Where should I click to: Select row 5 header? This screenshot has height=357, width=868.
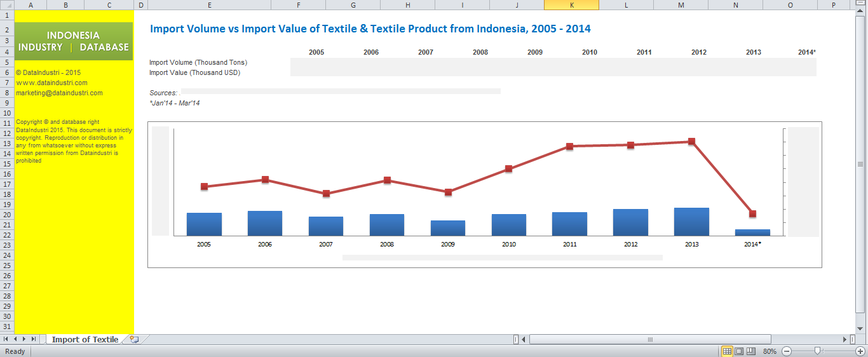pos(7,62)
